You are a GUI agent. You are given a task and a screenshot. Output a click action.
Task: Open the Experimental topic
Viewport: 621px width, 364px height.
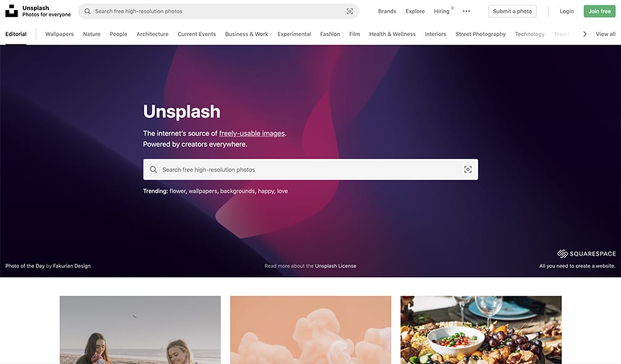click(294, 34)
